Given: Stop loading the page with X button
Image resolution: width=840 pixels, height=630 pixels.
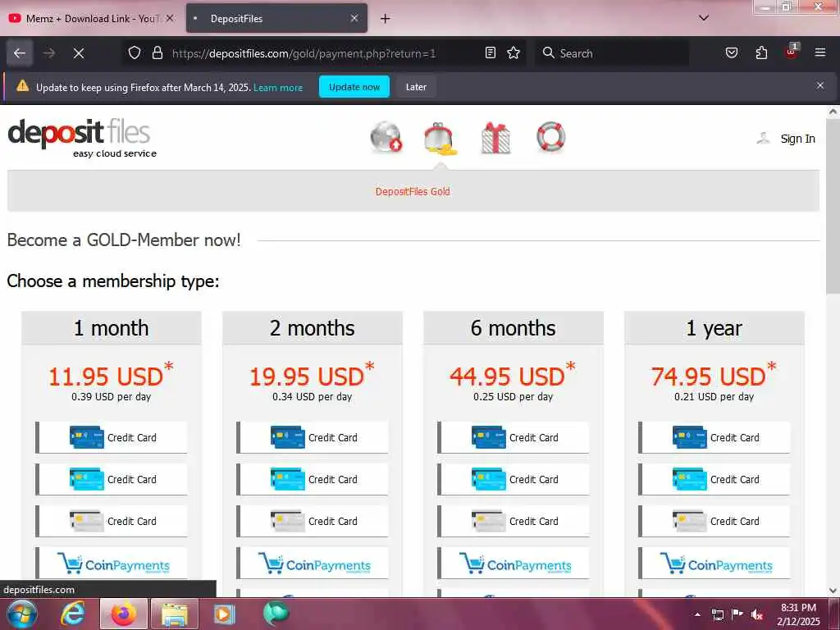Looking at the screenshot, I should point(79,53).
